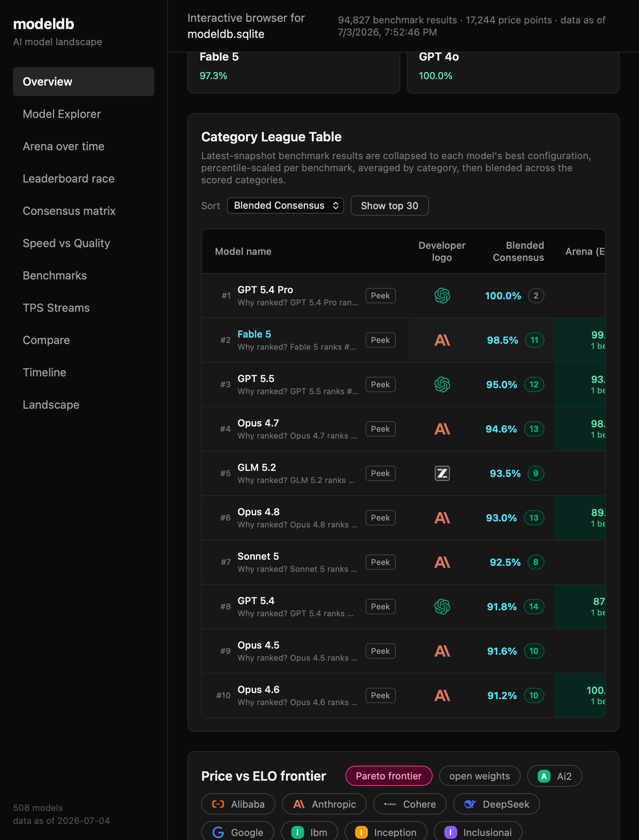Peek at GPT 5.4 details
The height and width of the screenshot is (840, 639).
pos(380,607)
